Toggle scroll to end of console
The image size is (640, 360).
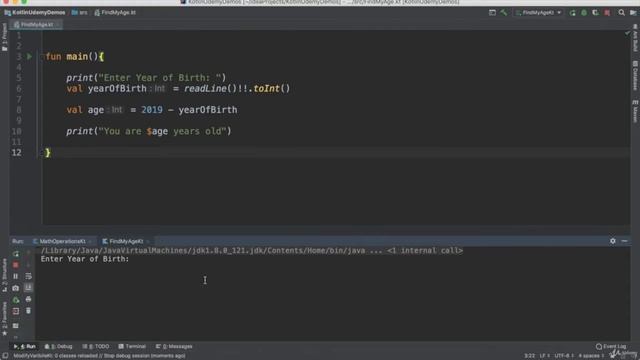[x=28, y=288]
